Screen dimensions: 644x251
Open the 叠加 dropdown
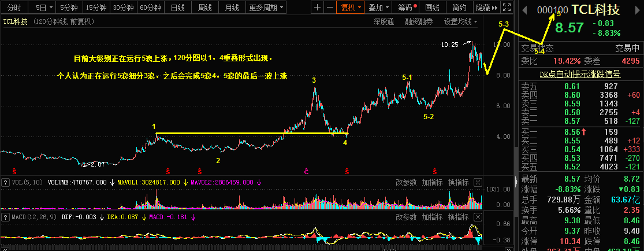pos(379,7)
